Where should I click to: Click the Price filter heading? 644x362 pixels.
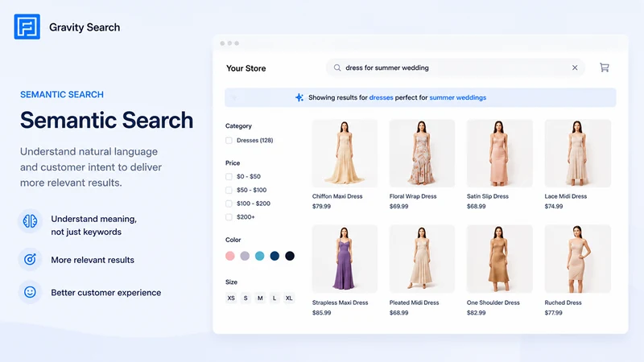click(x=233, y=163)
